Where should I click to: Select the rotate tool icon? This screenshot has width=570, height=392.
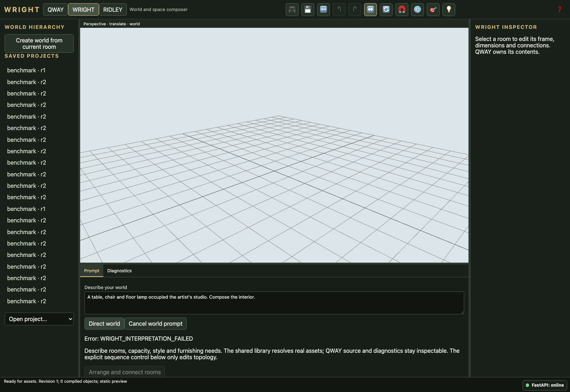pos(386,10)
